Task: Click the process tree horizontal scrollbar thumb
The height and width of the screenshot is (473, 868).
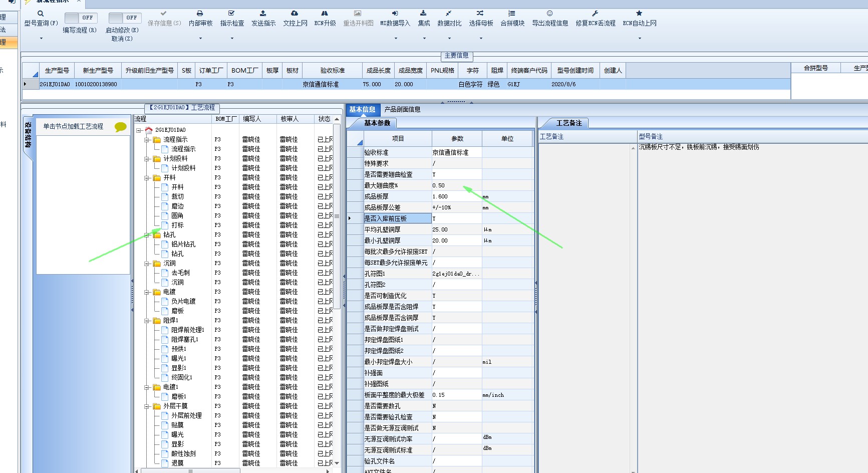Action: (190, 471)
